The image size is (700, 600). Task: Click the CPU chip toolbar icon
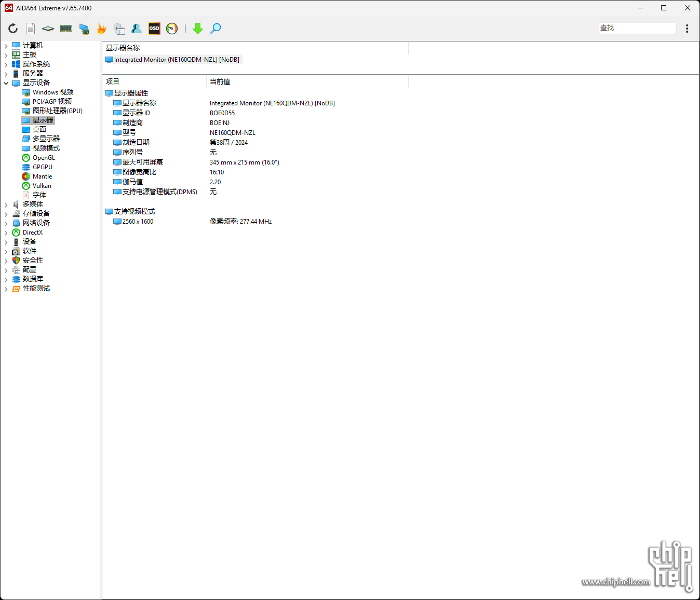(x=48, y=29)
